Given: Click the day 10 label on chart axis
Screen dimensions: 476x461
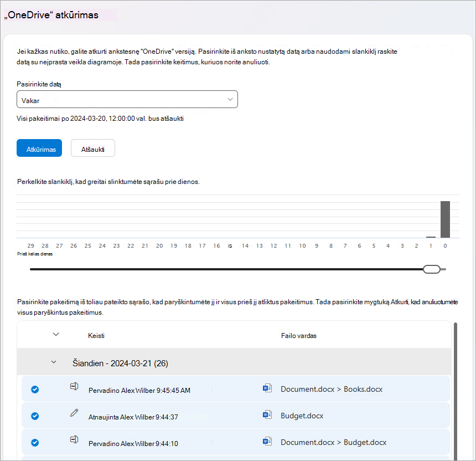Looking at the screenshot, I should coord(302,245).
